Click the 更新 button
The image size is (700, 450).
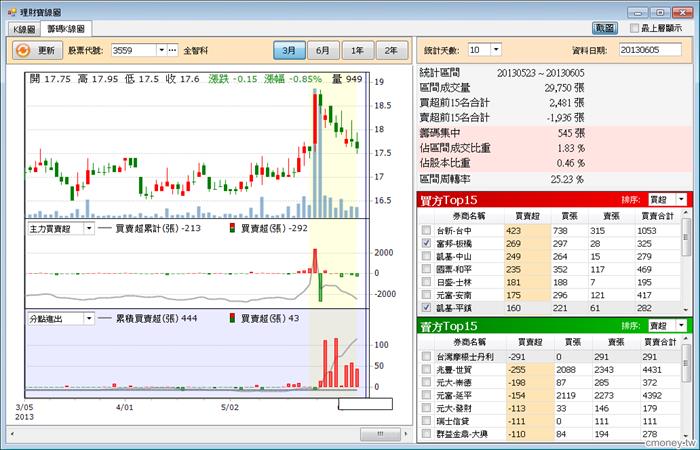pyautogui.click(x=37, y=50)
